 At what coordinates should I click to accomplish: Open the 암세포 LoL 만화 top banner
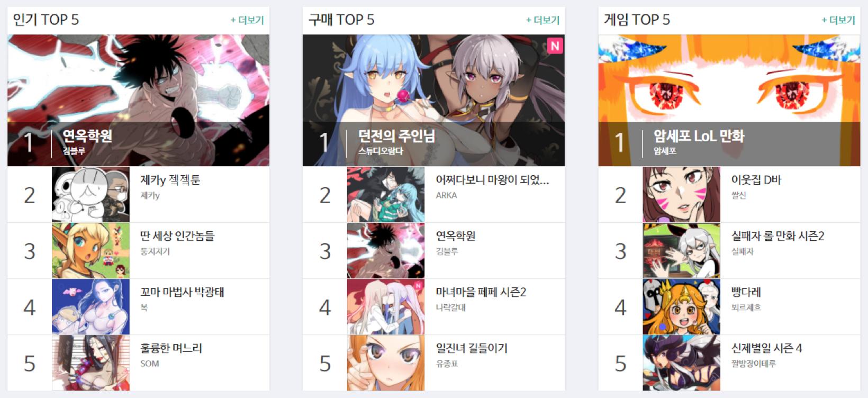[x=729, y=101]
